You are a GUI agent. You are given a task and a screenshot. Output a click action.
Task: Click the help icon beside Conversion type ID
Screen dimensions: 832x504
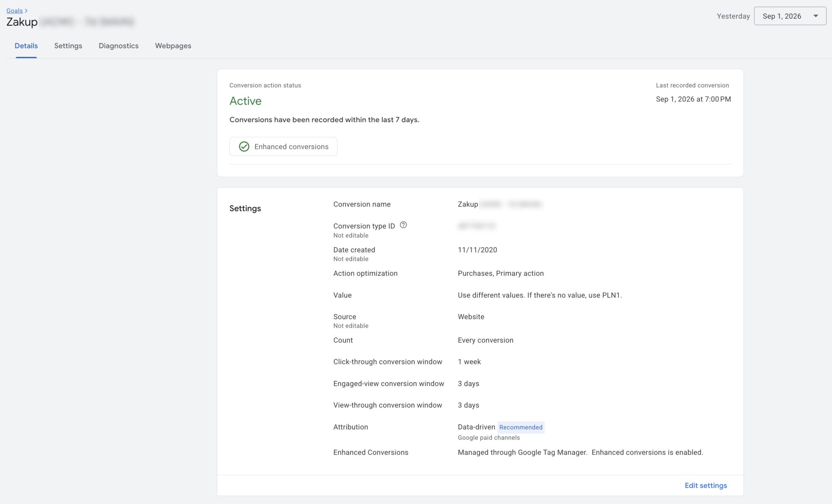(x=403, y=225)
